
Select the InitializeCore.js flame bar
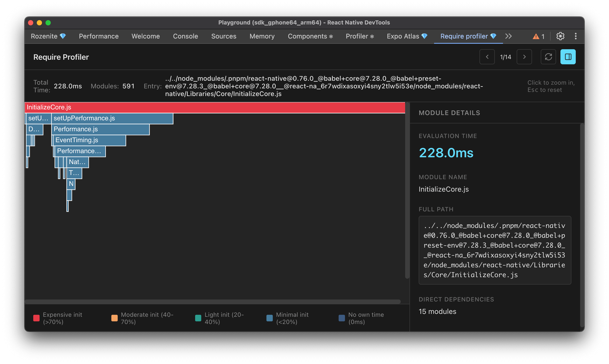pos(215,107)
